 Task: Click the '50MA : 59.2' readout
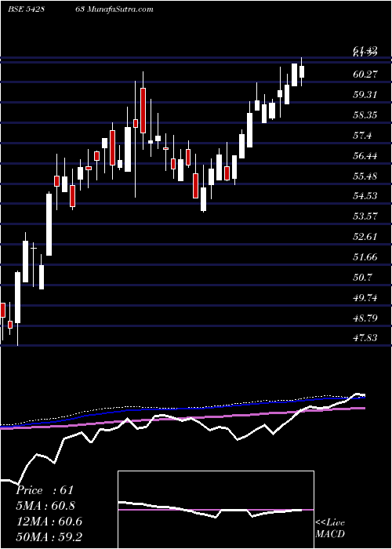(x=49, y=537)
